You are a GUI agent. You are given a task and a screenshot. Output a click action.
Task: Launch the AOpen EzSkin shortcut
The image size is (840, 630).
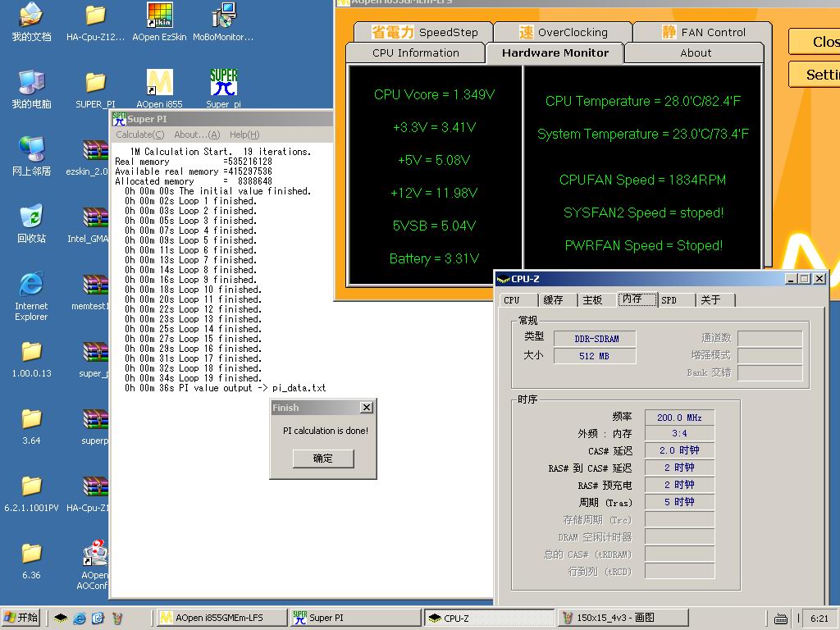[x=160, y=22]
